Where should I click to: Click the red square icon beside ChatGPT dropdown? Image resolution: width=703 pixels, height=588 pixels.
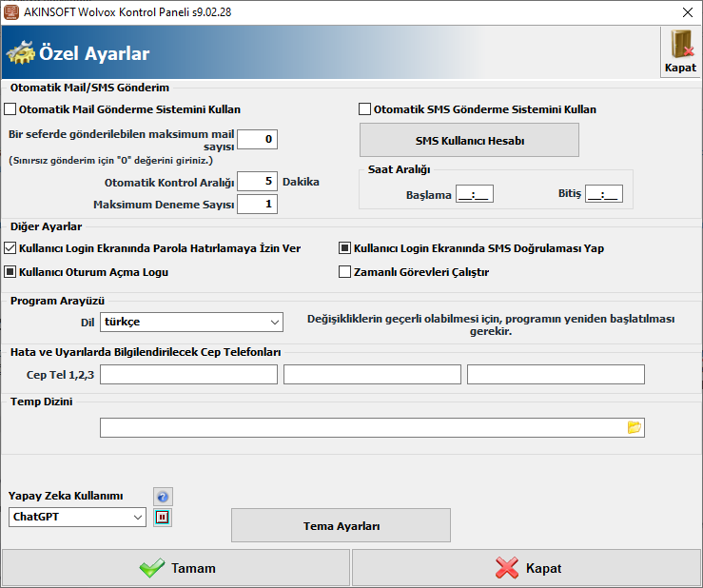(x=163, y=518)
